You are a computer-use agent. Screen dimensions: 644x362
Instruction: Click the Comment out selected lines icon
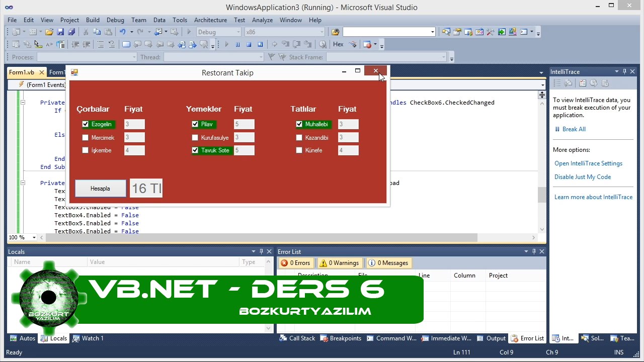coord(101,44)
